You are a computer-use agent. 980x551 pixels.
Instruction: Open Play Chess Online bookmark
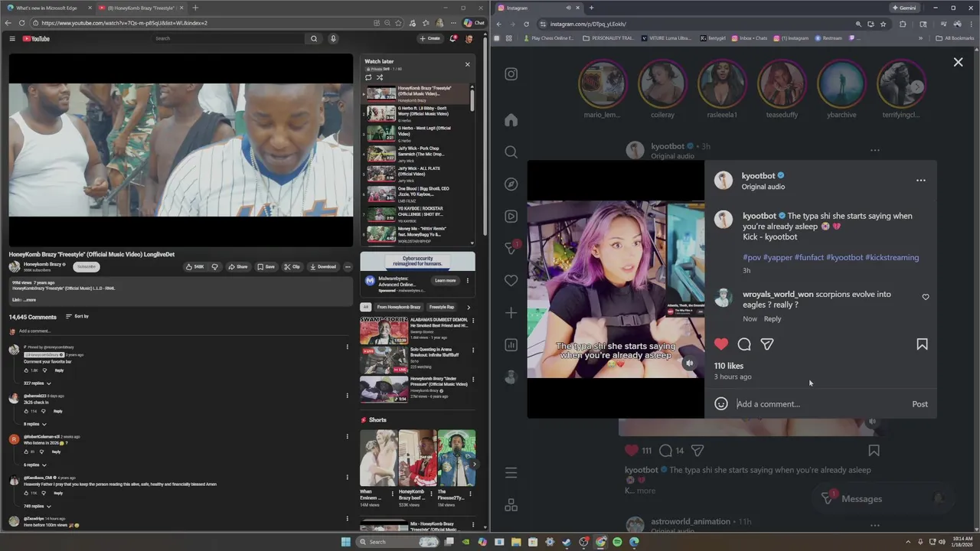(548, 37)
